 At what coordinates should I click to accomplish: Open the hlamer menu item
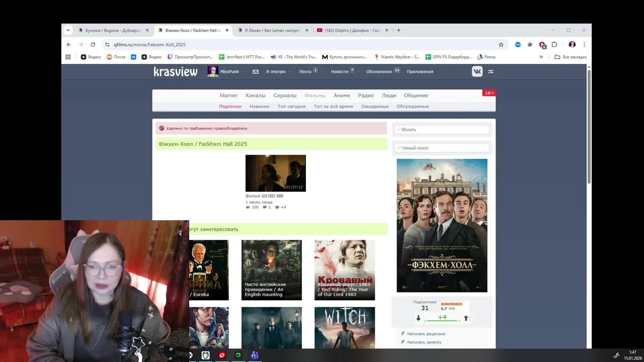[228, 96]
